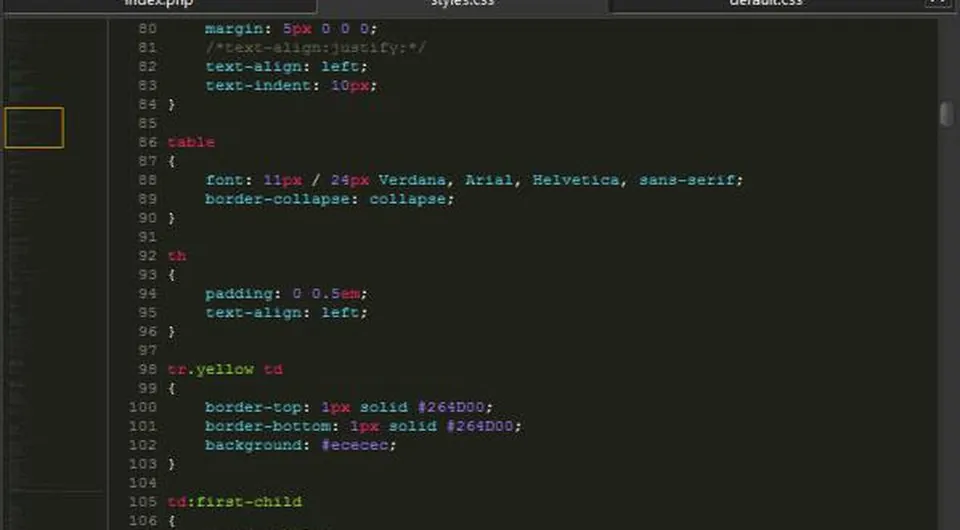
Task: Click the opening brace on line 93
Action: [x=171, y=275]
